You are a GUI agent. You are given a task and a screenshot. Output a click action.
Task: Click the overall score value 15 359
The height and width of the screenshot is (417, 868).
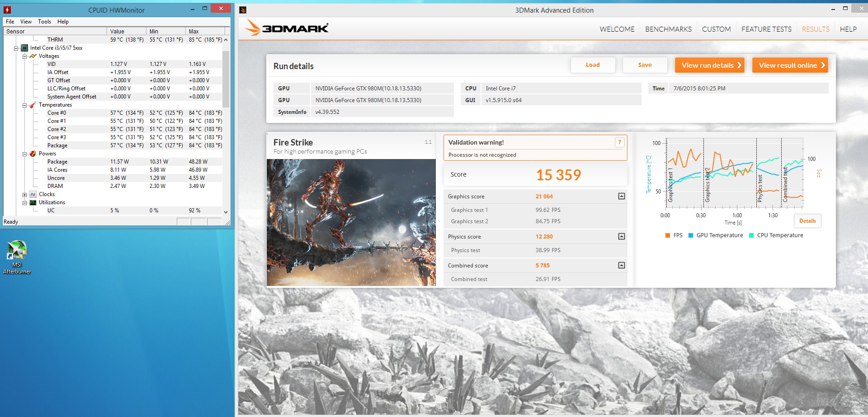(x=558, y=175)
